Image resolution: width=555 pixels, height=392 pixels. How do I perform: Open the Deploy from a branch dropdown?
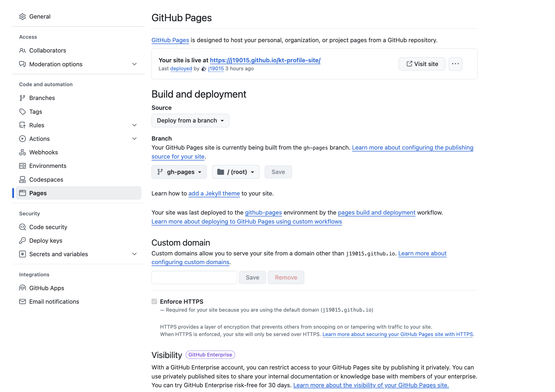(190, 121)
